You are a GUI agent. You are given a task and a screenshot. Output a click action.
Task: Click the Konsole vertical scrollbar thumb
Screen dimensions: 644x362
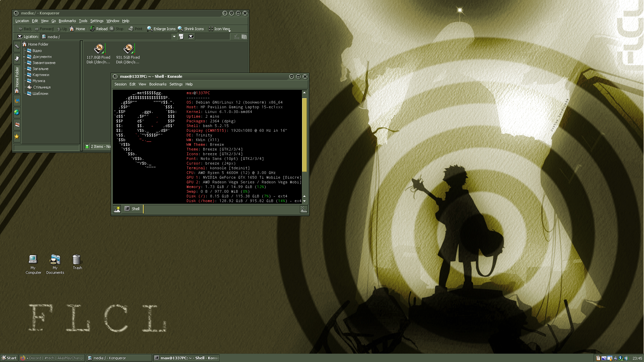click(304, 134)
